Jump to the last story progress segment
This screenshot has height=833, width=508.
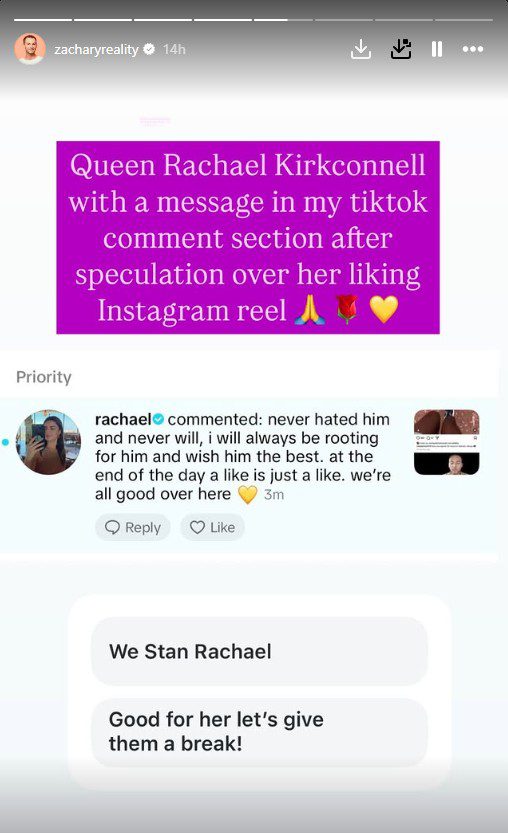(464, 20)
